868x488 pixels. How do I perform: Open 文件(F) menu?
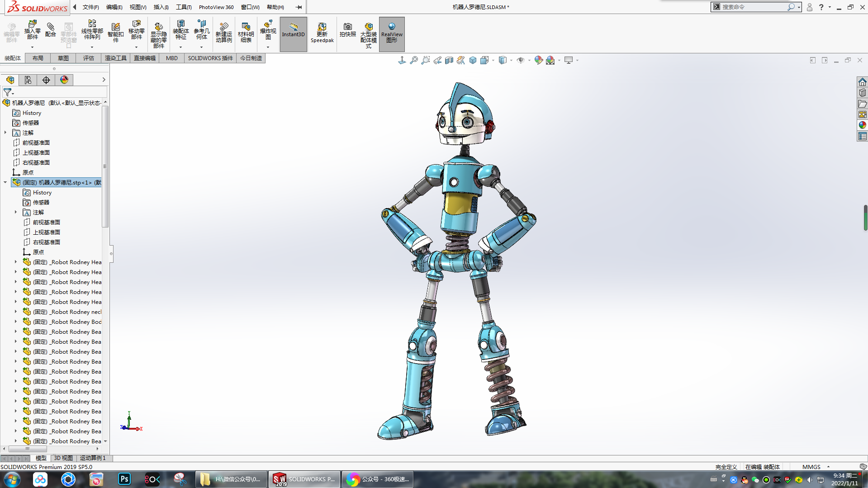coord(90,7)
